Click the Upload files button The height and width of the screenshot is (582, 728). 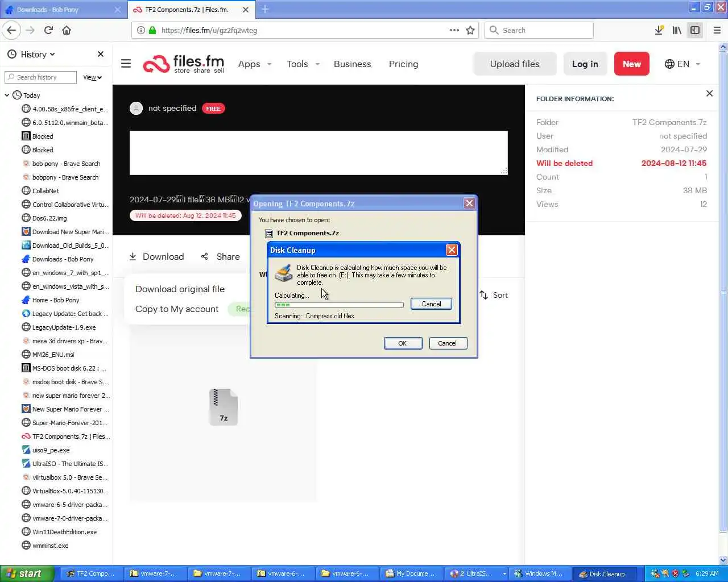coord(515,64)
